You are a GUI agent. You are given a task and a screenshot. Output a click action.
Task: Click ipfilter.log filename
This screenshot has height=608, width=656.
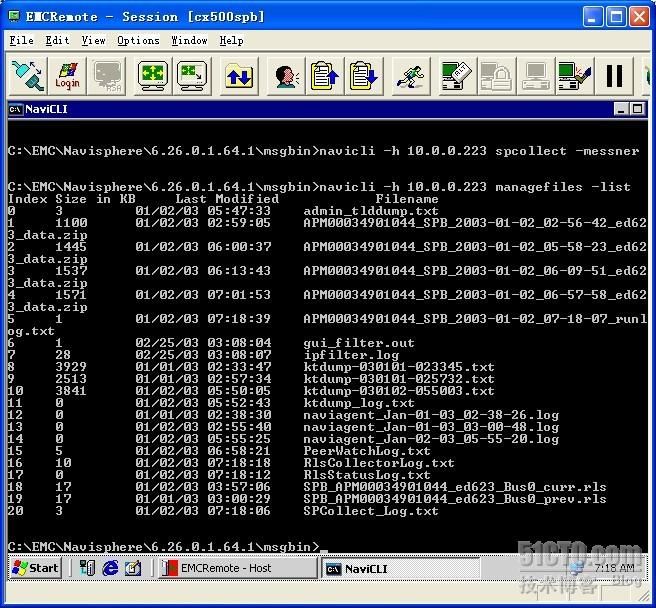click(351, 355)
